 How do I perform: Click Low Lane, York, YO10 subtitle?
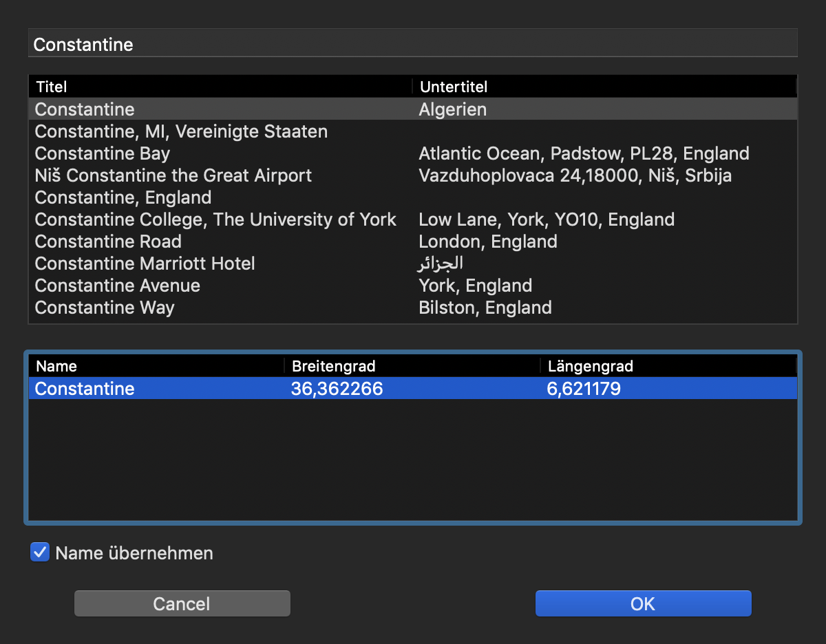click(x=547, y=219)
